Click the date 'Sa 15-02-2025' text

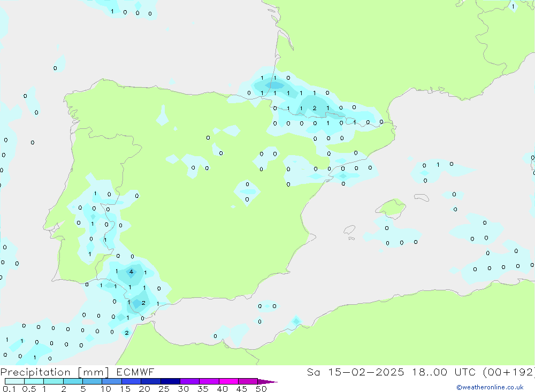[355, 372]
